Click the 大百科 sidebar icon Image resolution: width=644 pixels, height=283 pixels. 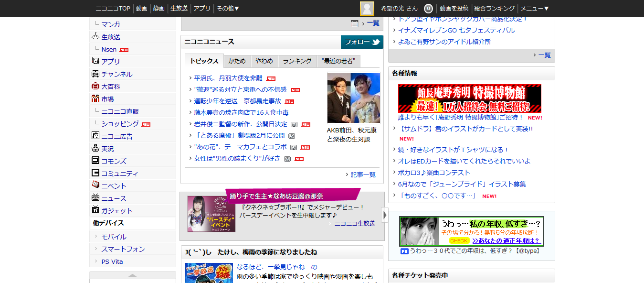[95, 86]
